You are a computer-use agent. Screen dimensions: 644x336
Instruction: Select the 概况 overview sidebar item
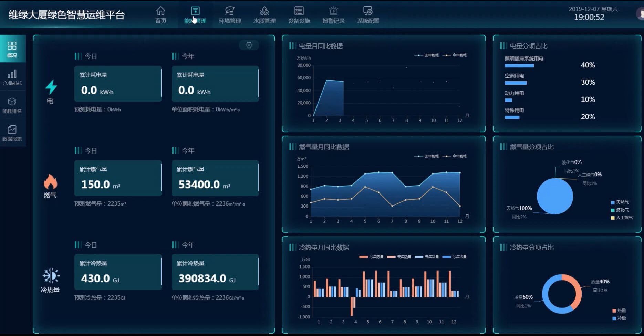click(12, 49)
